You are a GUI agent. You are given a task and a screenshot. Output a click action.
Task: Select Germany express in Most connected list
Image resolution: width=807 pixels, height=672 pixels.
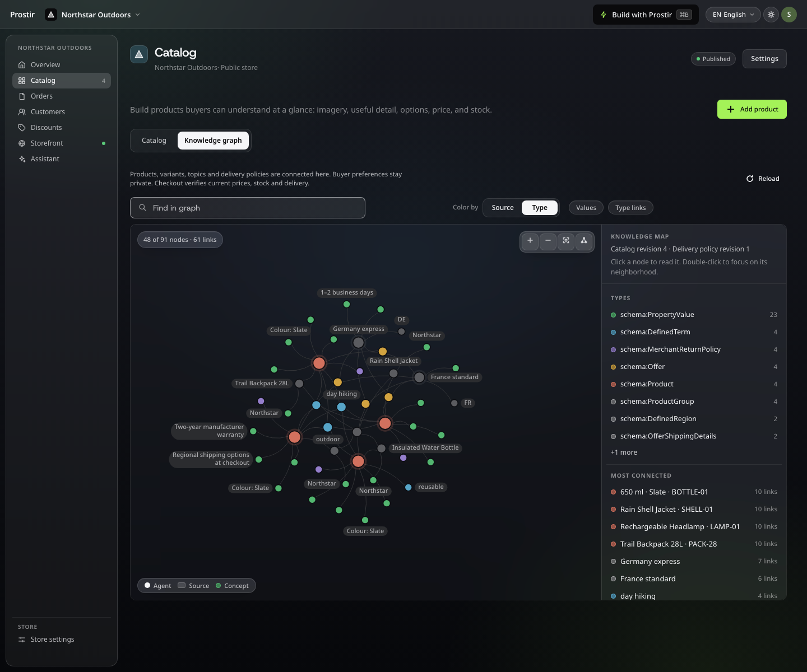pos(694,562)
